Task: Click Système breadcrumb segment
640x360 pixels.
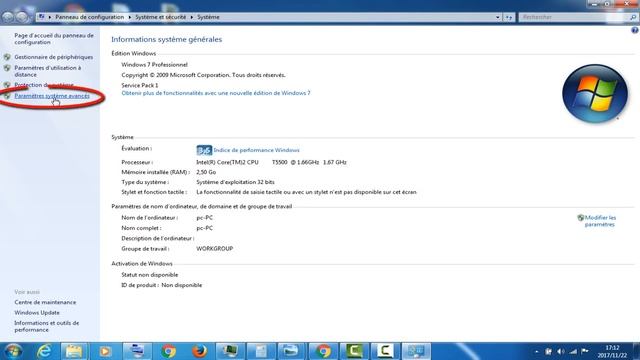Action: pyautogui.click(x=208, y=17)
